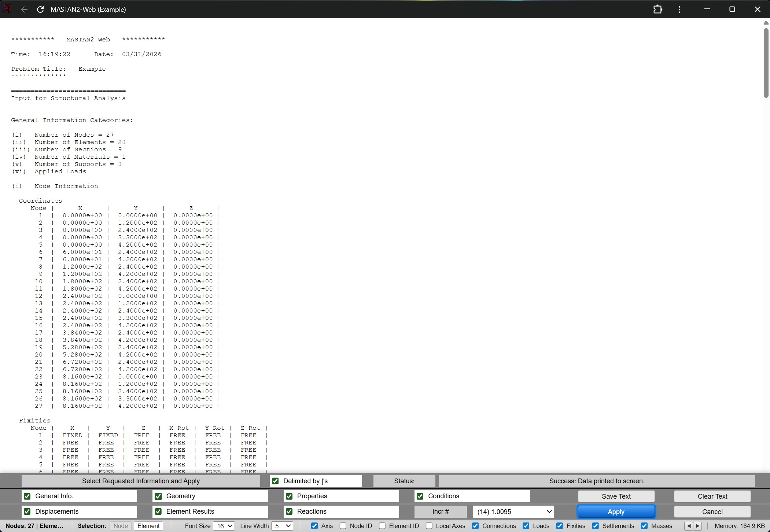
Task: Open the Font Size dropdown
Action: [x=224, y=526]
